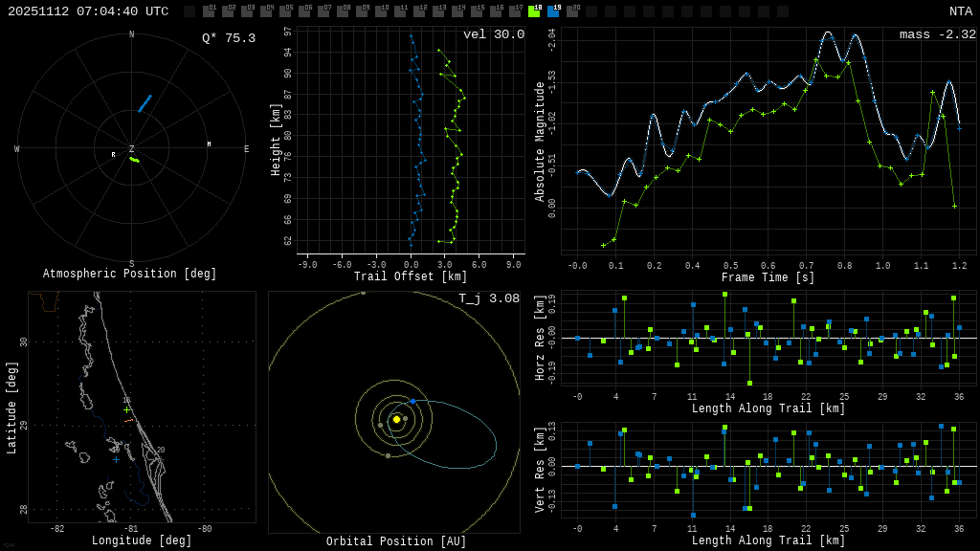Click the blue Earth dot on orbit
Screen dimensions: 980x551
(412, 401)
